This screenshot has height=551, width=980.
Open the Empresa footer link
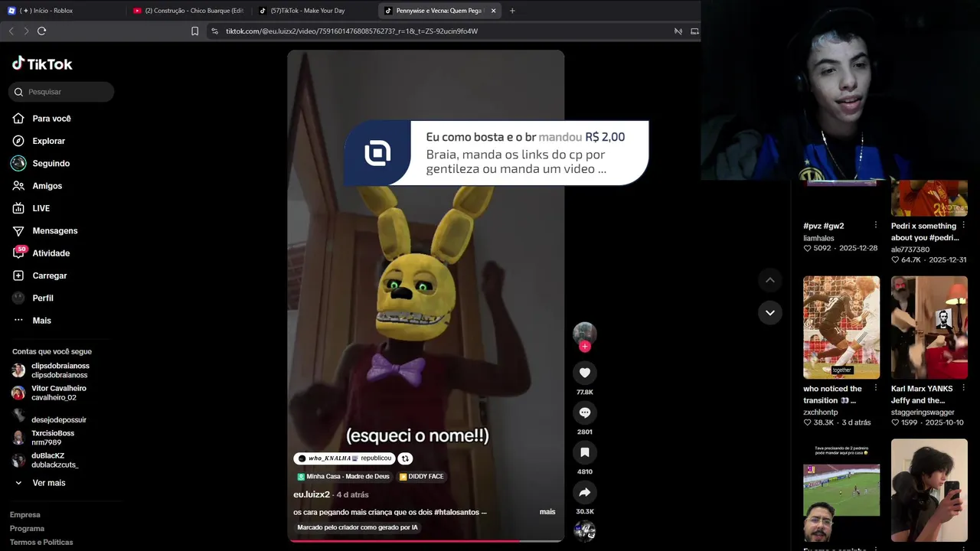(x=25, y=515)
